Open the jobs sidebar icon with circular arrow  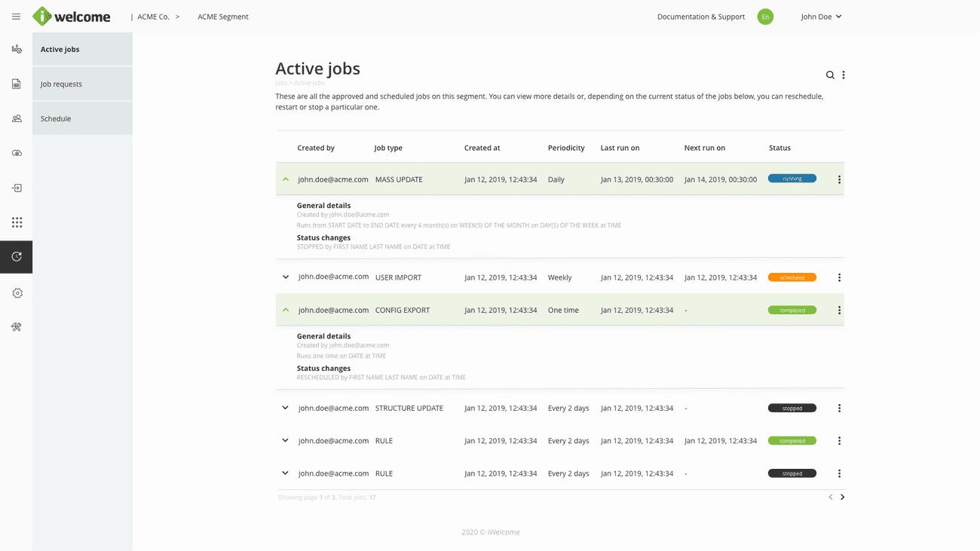[x=17, y=257]
